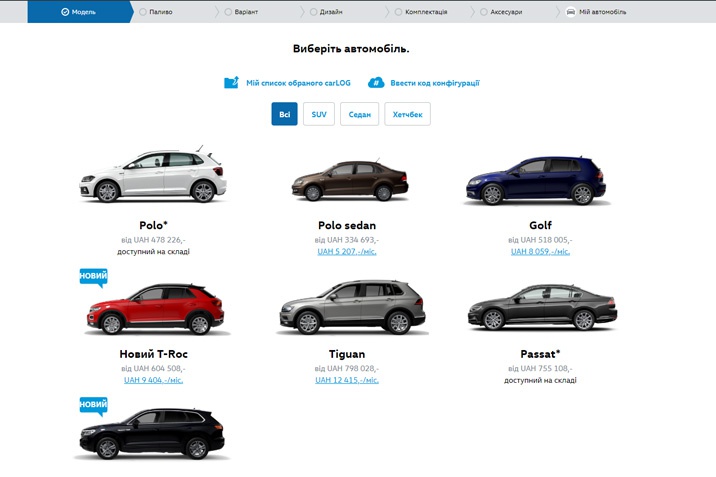This screenshot has width=716, height=477.
Task: Open Мій список обраного carLOG link
Action: tap(298, 83)
